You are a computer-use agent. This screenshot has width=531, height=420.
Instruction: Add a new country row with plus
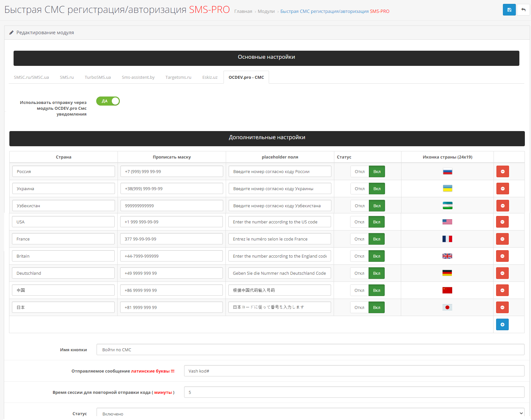point(502,324)
